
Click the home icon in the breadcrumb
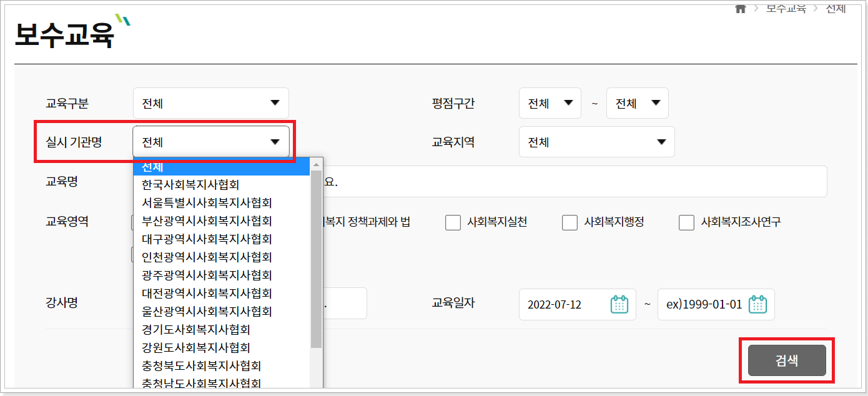click(x=739, y=8)
